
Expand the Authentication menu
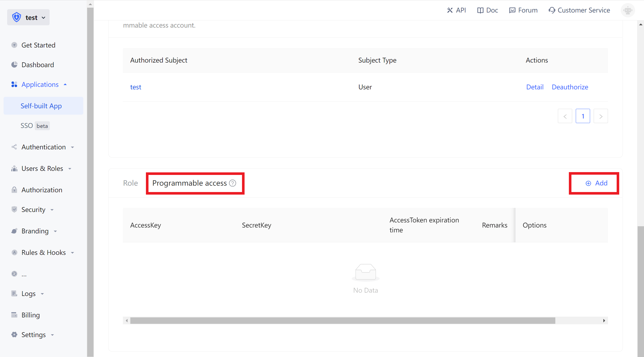44,147
